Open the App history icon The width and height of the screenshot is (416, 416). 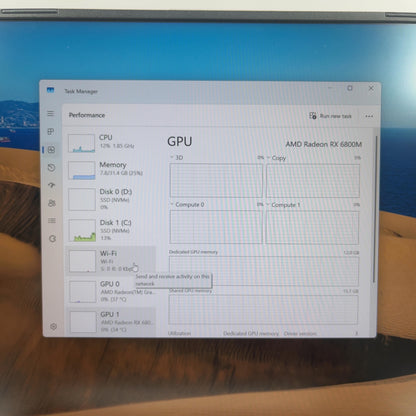coord(51,167)
